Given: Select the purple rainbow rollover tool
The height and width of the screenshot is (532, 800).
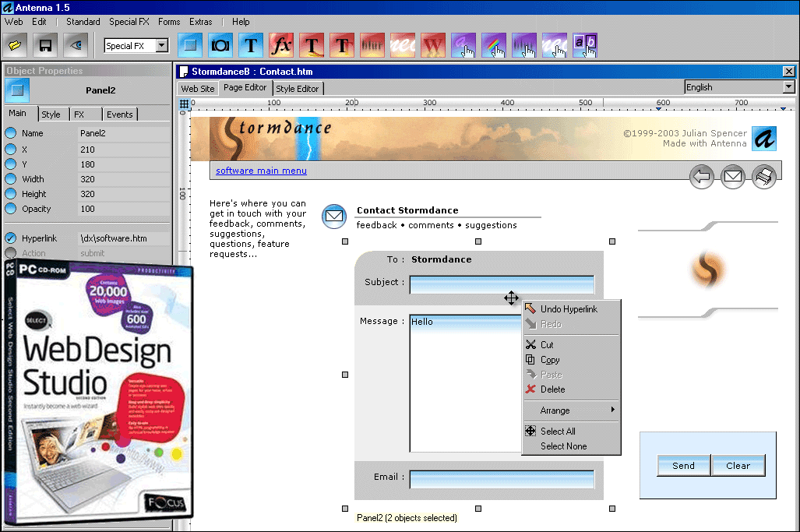Looking at the screenshot, I should (494, 45).
